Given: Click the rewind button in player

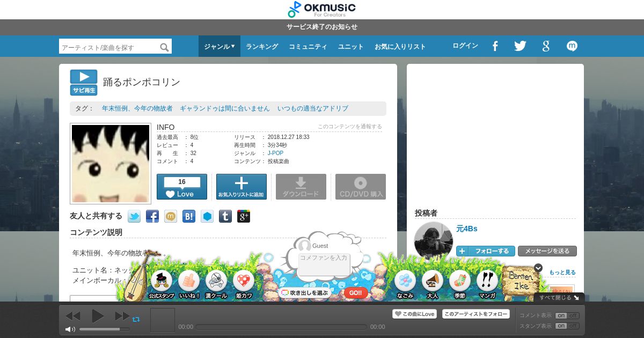Looking at the screenshot, I should click(x=72, y=316).
